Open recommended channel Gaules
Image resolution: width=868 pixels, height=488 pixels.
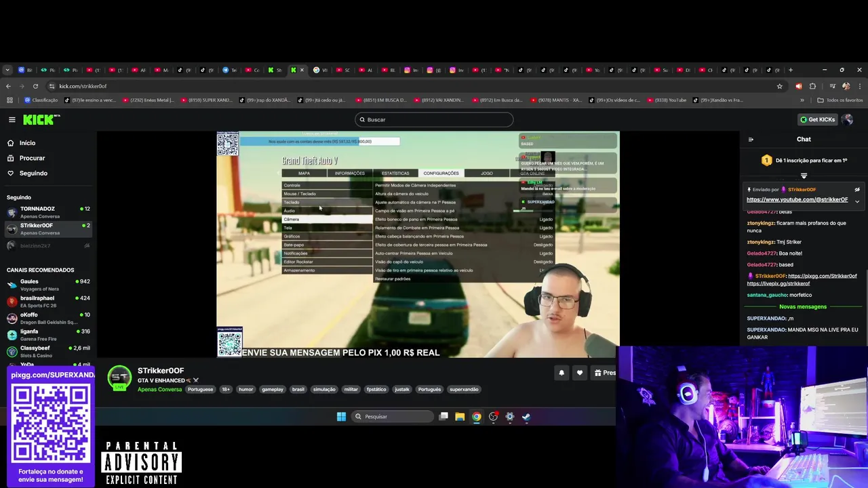[x=47, y=285]
